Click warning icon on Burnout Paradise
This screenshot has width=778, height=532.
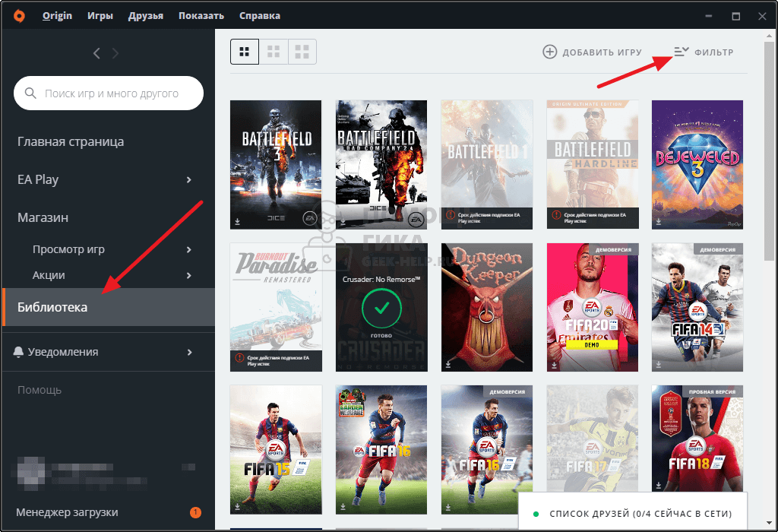239,357
